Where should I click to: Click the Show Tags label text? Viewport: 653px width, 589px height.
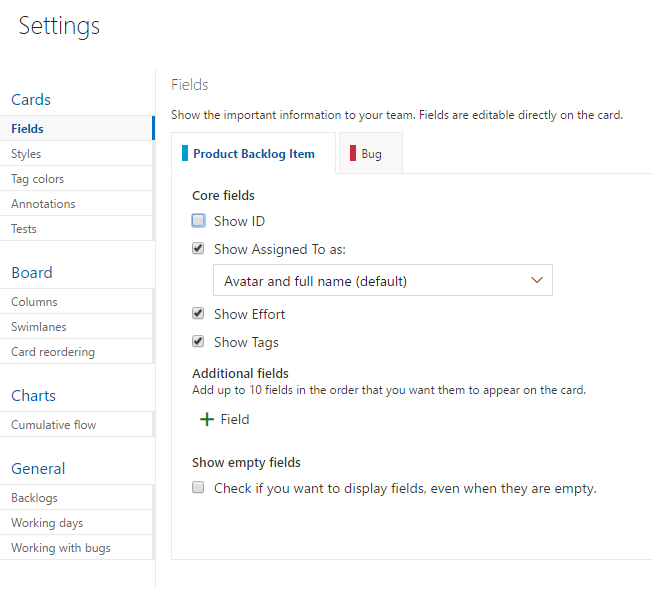coord(246,342)
